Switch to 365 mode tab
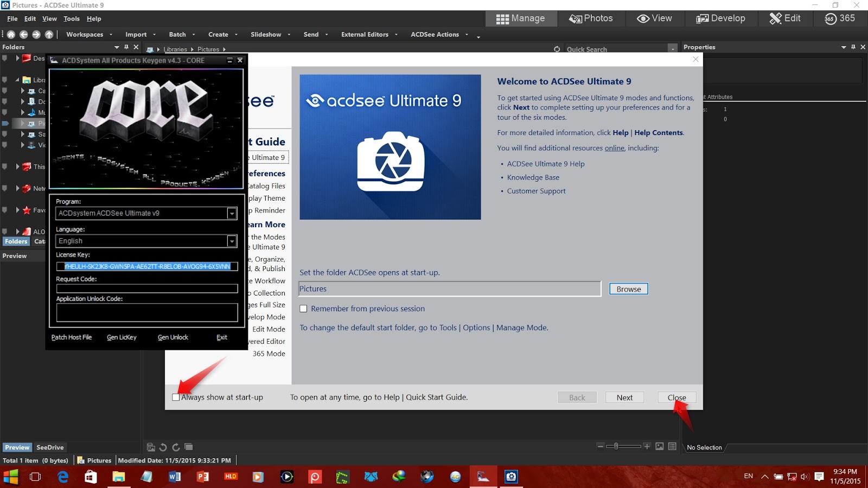868x488 pixels. (x=840, y=18)
